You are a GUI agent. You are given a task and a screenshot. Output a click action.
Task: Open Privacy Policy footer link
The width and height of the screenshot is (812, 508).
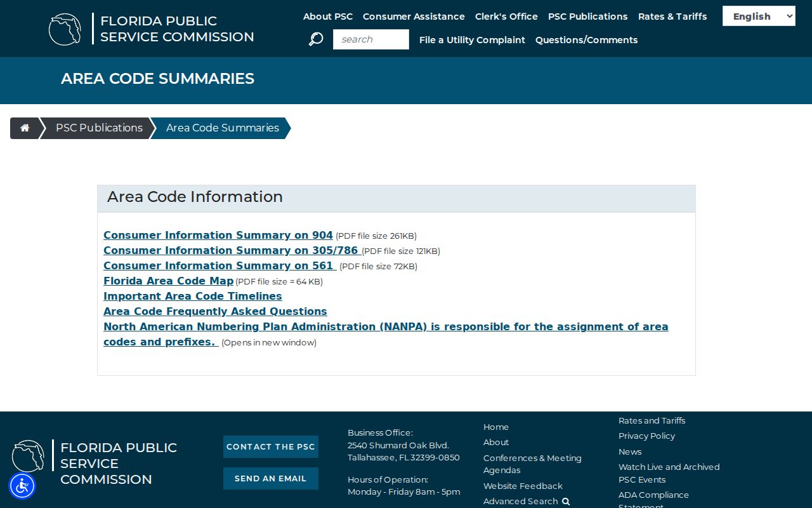(x=646, y=436)
